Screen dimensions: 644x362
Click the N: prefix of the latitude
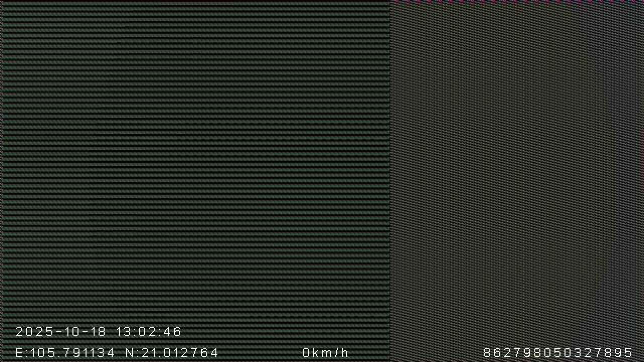pyautogui.click(x=132, y=353)
